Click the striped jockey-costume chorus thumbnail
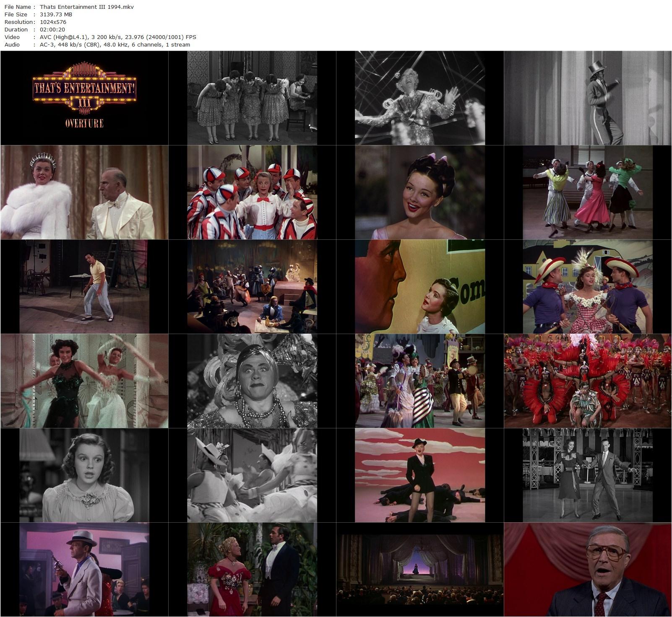Image resolution: width=672 pixels, height=617 pixels. click(252, 191)
